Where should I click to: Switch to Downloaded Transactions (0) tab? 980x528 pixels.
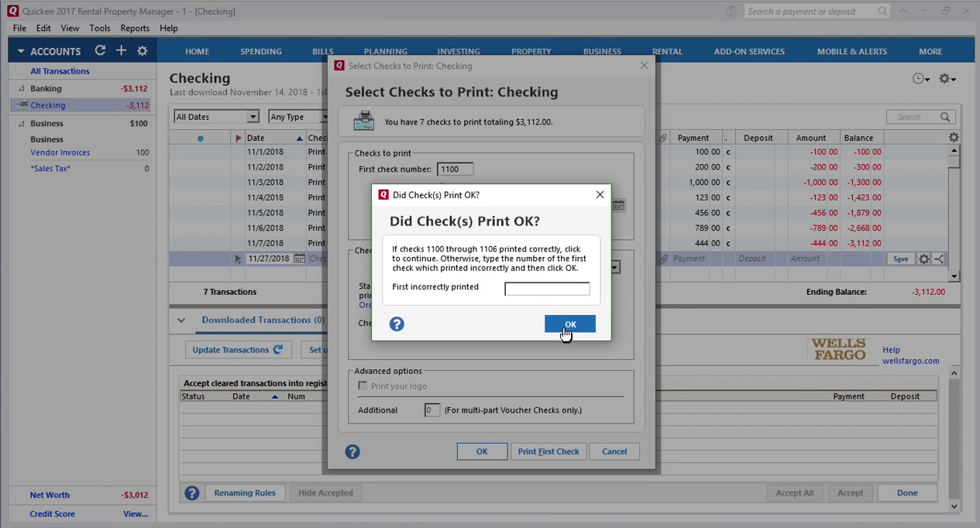[263, 320]
